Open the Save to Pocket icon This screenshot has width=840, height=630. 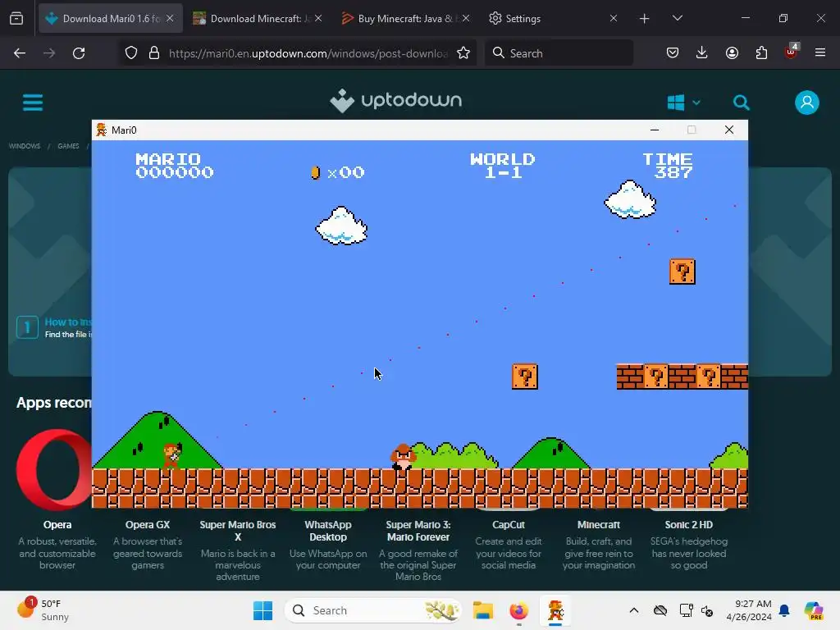click(673, 53)
